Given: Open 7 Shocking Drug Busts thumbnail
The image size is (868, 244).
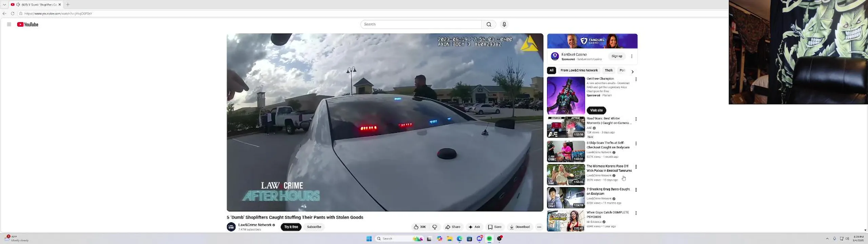Looking at the screenshot, I should pos(566,198).
